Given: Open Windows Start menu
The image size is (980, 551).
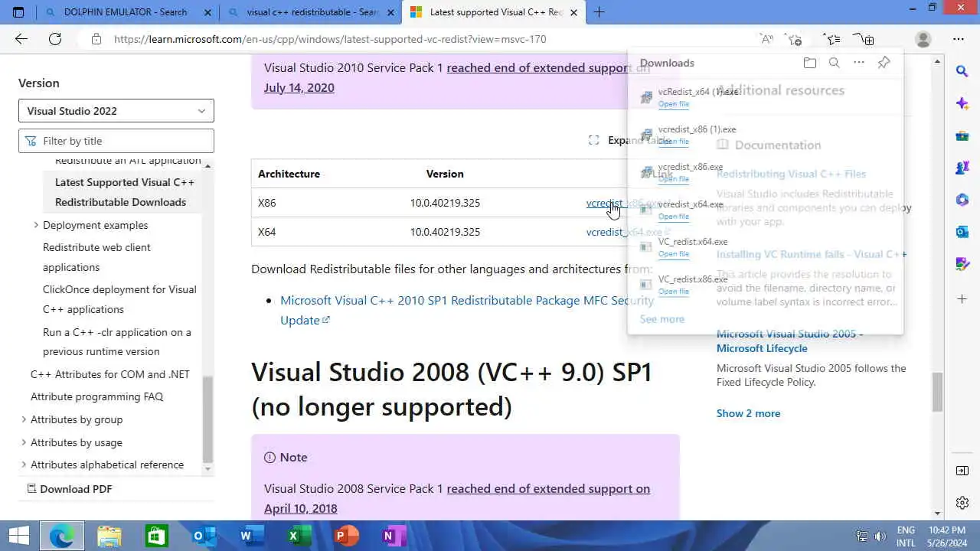Looking at the screenshot, I should 18,536.
